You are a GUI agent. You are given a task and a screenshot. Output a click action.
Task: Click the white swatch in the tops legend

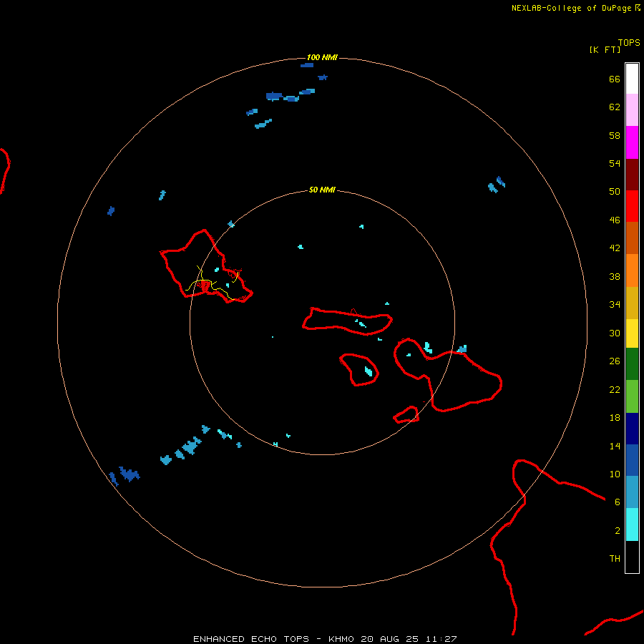[632, 79]
